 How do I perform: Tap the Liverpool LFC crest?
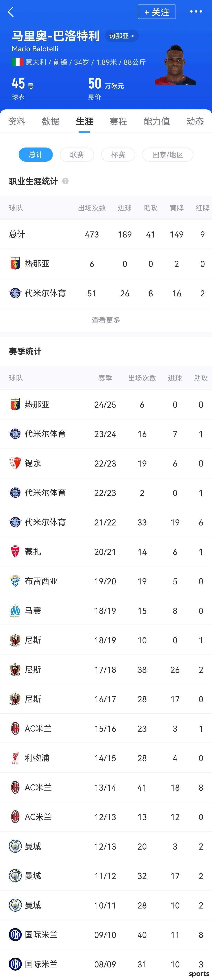(x=15, y=758)
